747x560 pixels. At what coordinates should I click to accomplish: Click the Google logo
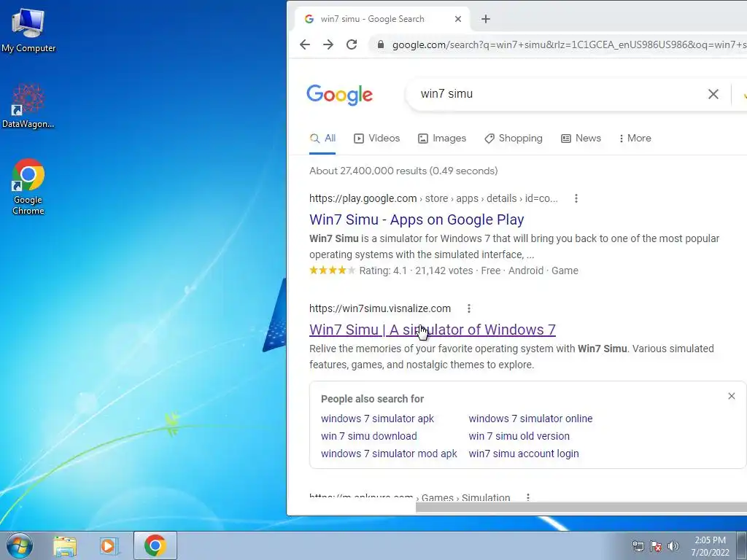(x=340, y=95)
